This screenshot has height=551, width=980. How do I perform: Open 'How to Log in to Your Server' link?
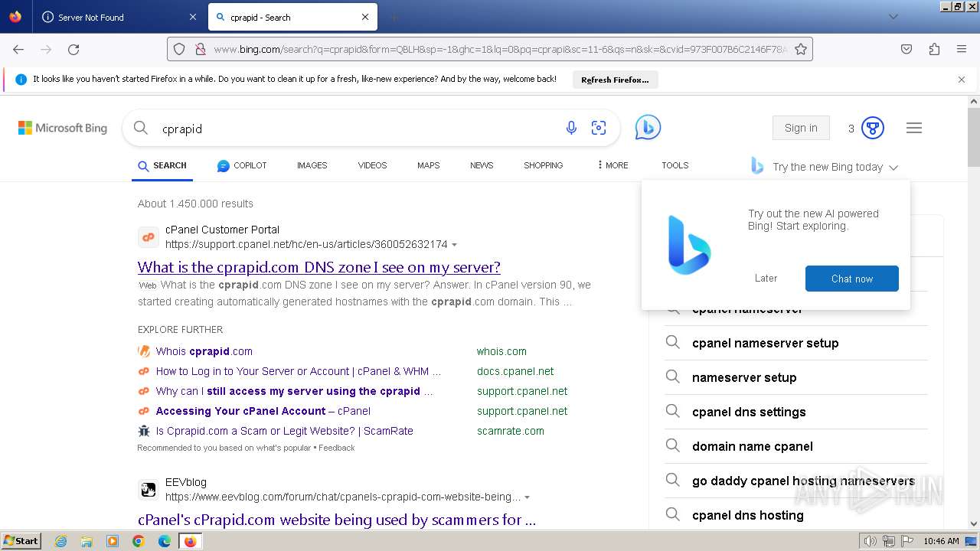point(299,371)
